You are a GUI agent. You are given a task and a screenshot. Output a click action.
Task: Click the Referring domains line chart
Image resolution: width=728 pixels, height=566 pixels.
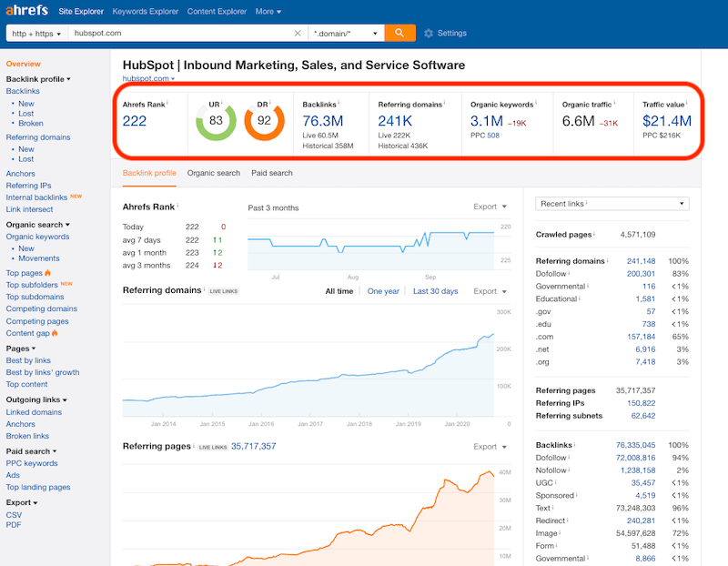(308, 362)
